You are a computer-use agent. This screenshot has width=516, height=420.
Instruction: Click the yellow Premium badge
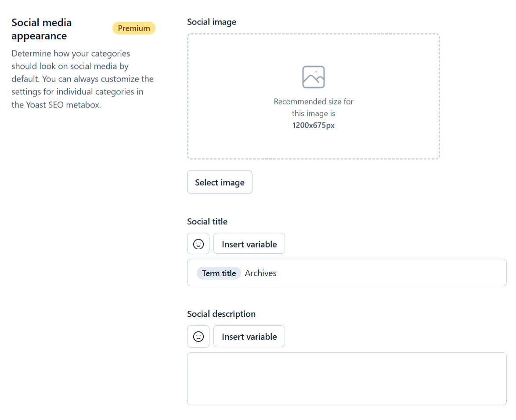[134, 28]
